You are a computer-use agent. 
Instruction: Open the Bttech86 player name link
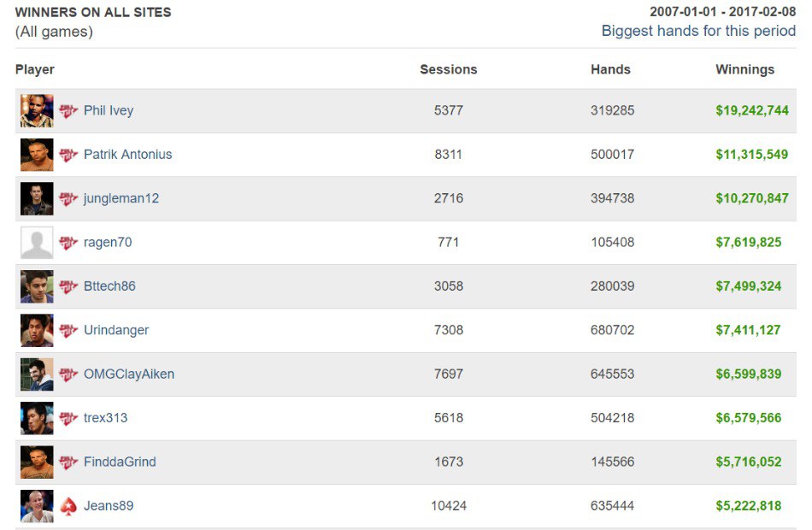109,286
